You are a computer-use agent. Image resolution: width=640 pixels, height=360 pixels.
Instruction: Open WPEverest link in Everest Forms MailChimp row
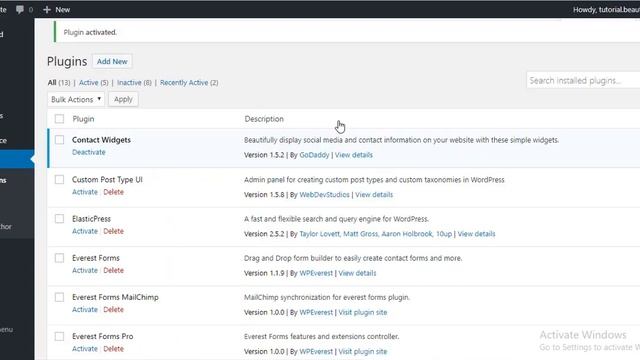tap(316, 312)
